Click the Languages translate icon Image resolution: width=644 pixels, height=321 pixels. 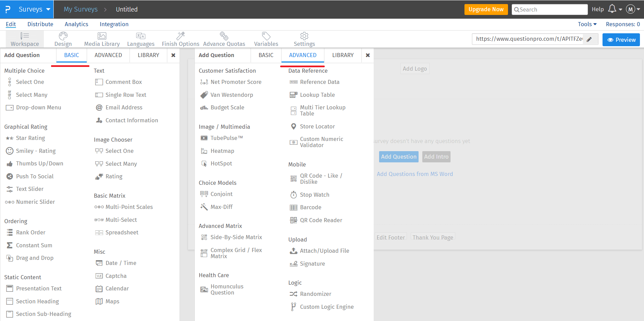(x=140, y=36)
